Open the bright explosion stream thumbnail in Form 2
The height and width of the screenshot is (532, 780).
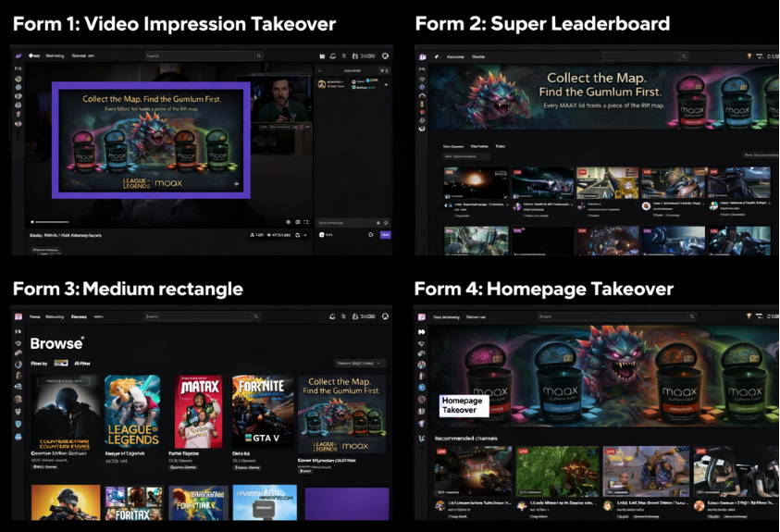click(476, 183)
